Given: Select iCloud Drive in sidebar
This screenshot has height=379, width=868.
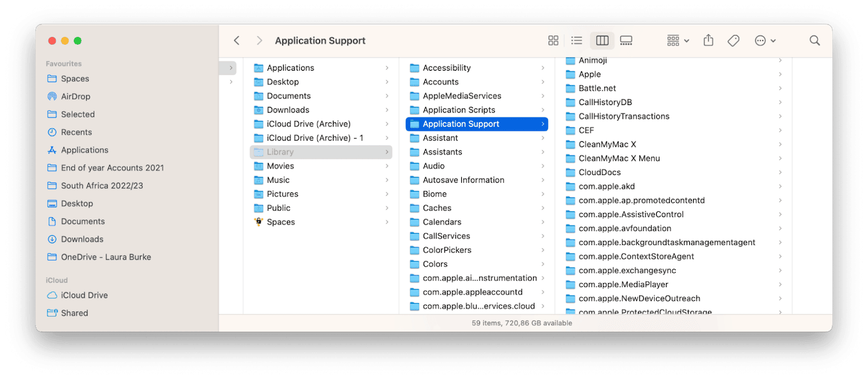Looking at the screenshot, I should 84,295.
